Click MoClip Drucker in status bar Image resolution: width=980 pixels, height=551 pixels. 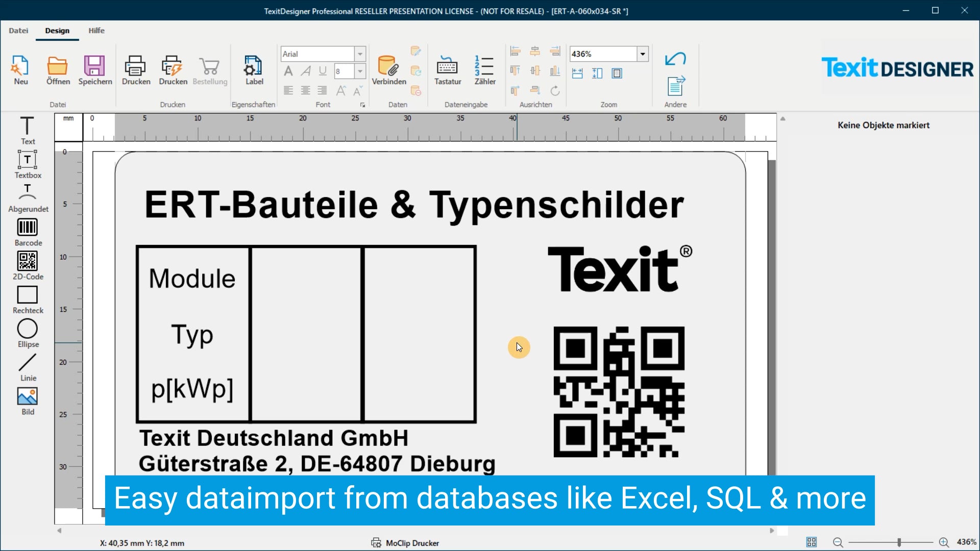(x=405, y=543)
